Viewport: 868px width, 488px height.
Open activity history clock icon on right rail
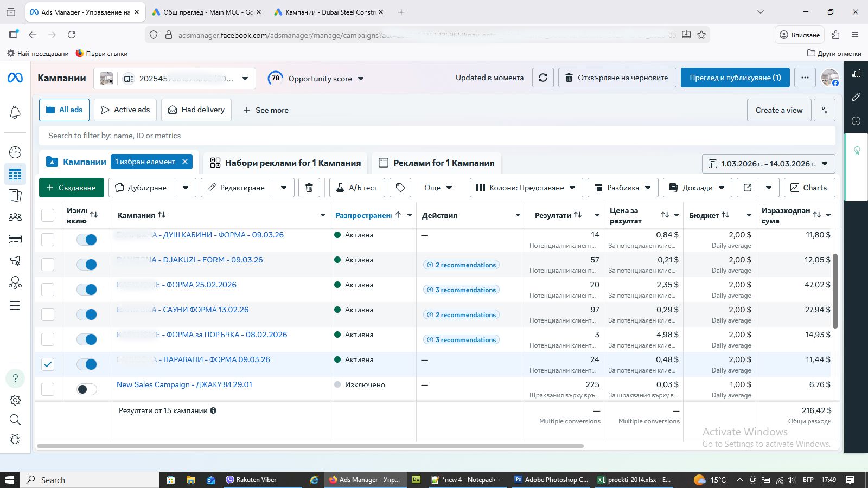pos(856,121)
